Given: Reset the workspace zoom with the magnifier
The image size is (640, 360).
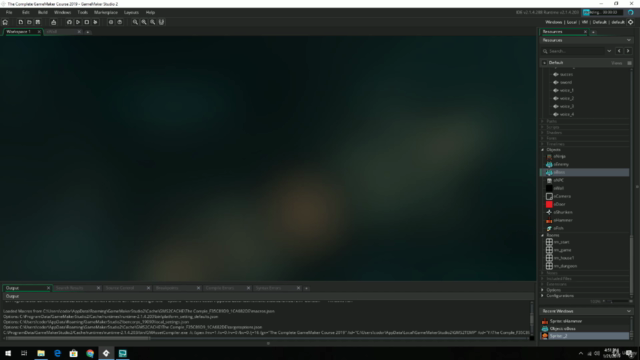Looking at the screenshot, I should pyautogui.click(x=153, y=22).
